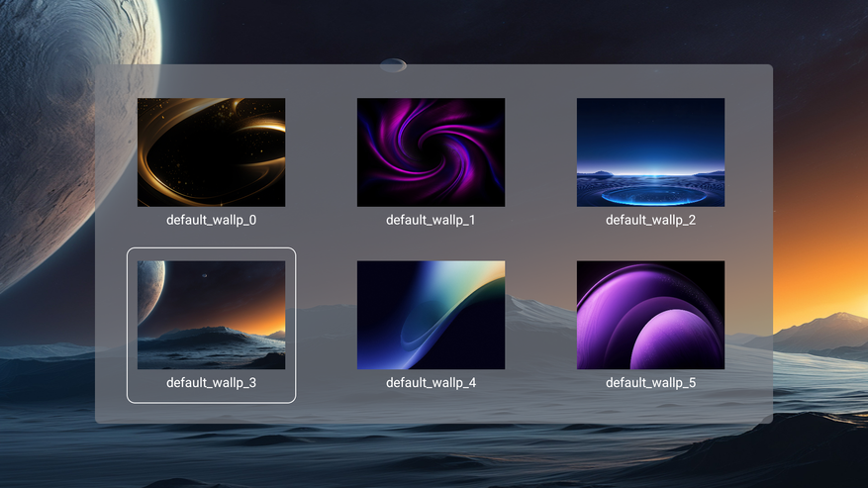
Task: Pick the blue horizon default_wallp_2 thumbnail
Action: [650, 152]
